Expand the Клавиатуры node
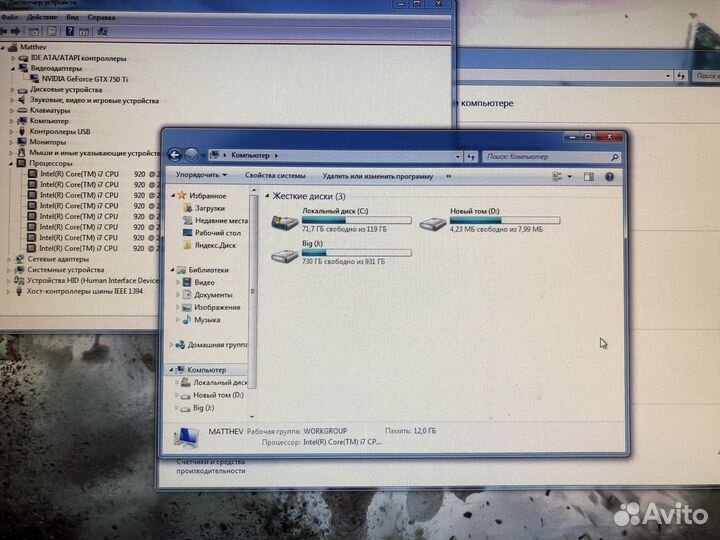This screenshot has width=720, height=540. point(12,111)
